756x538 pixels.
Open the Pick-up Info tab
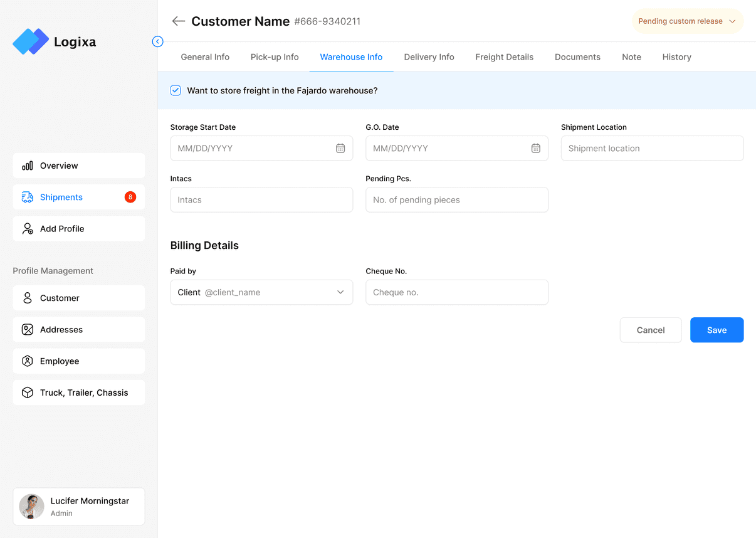(275, 57)
